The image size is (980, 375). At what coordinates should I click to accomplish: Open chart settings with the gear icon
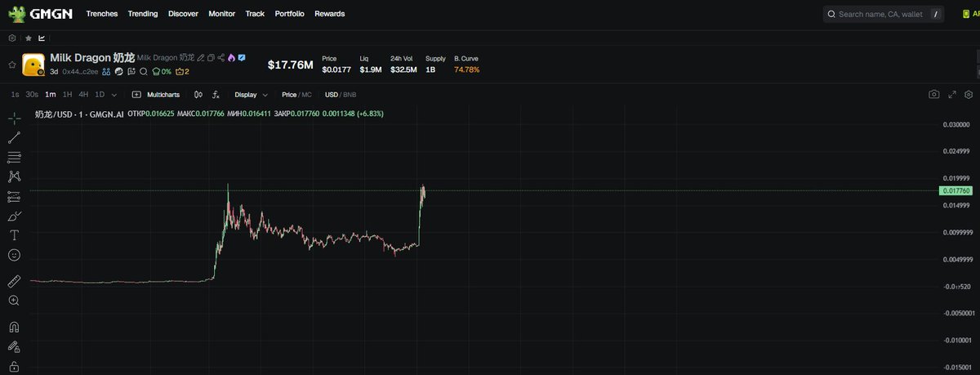(969, 95)
